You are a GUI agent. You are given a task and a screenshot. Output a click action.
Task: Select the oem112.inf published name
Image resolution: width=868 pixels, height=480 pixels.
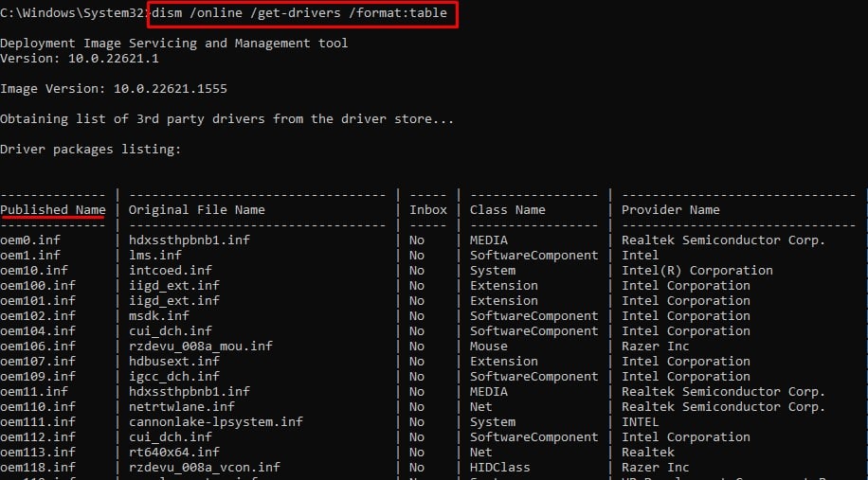38,437
